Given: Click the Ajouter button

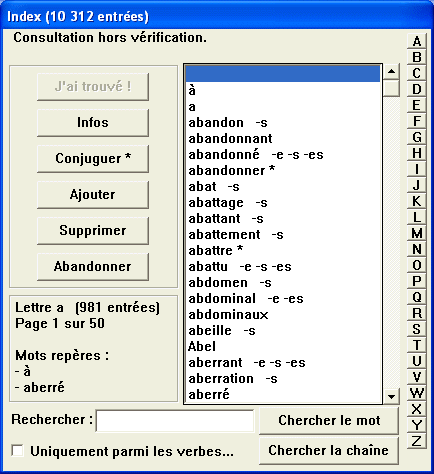Looking at the screenshot, I should tap(93, 194).
